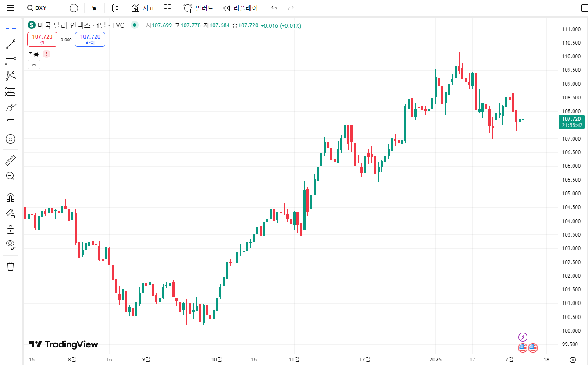588x365 pixels.
Task: Click the right US flag economic event marker
Action: 532,348
